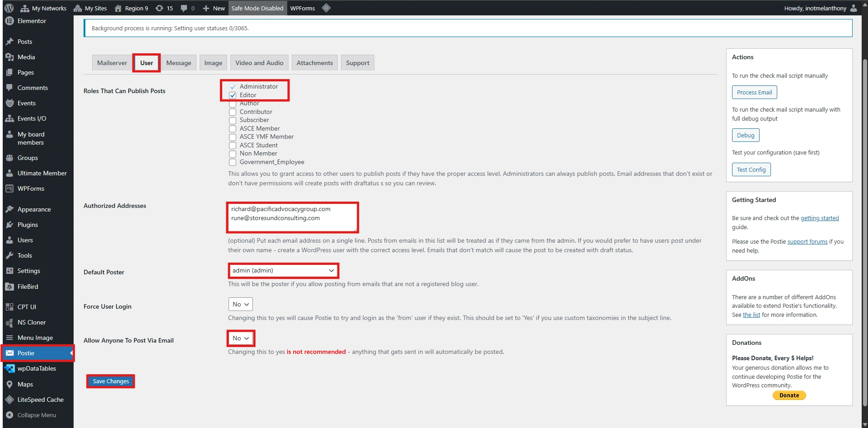Open the Postie support forums link
Viewport: 868px width, 428px height.
coord(807,242)
